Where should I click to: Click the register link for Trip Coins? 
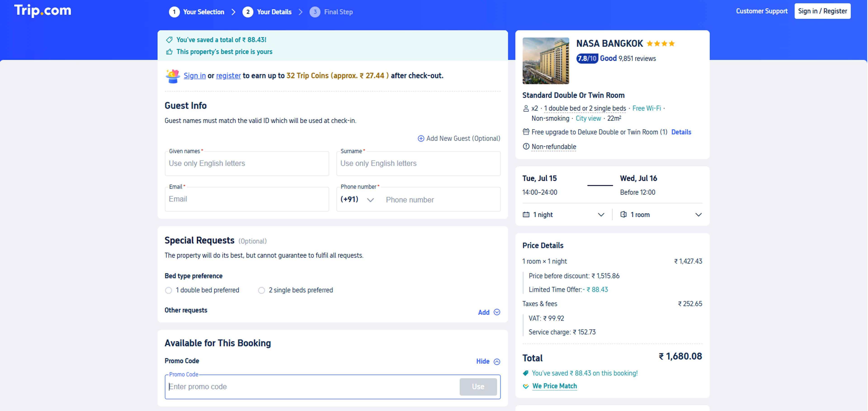click(228, 76)
